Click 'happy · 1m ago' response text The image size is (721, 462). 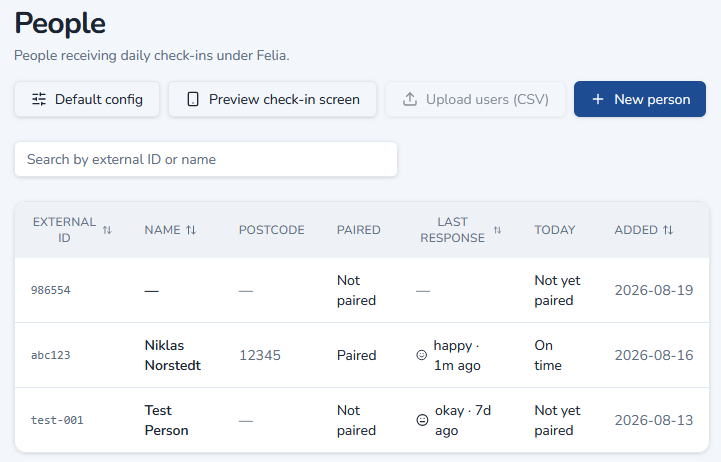tap(457, 355)
